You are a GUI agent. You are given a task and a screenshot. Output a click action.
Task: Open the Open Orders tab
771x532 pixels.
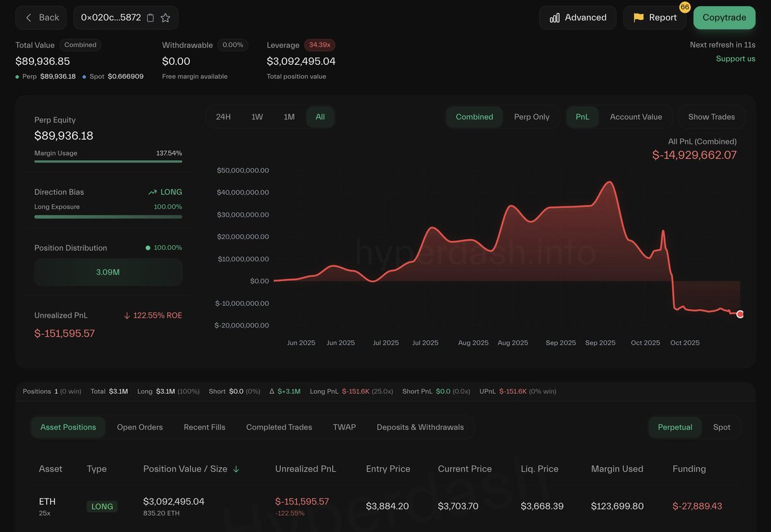(139, 427)
